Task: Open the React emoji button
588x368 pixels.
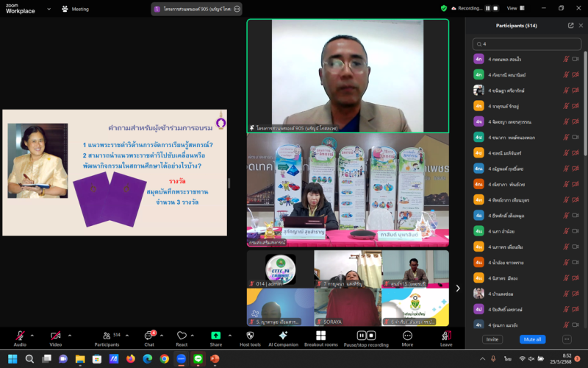Action: coord(182,339)
